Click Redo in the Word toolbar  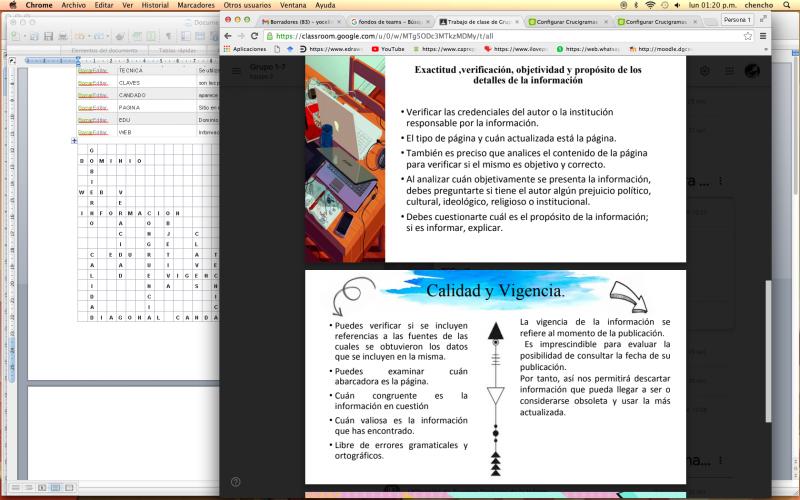click(x=98, y=36)
